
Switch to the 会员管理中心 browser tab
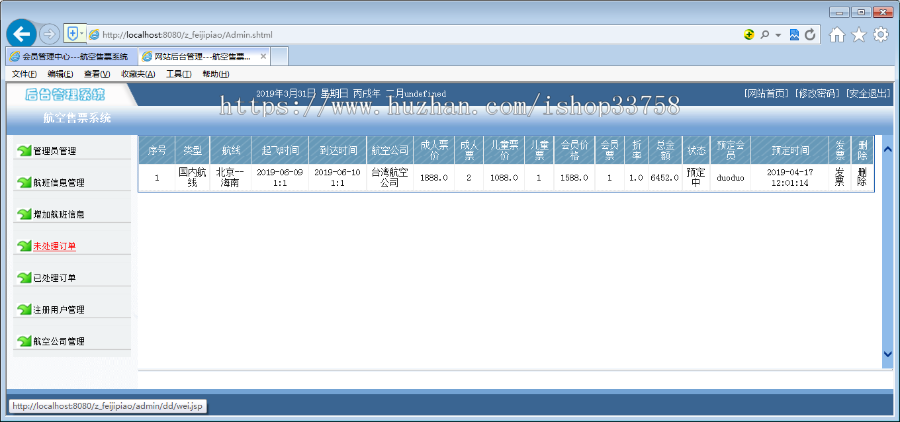click(72, 57)
